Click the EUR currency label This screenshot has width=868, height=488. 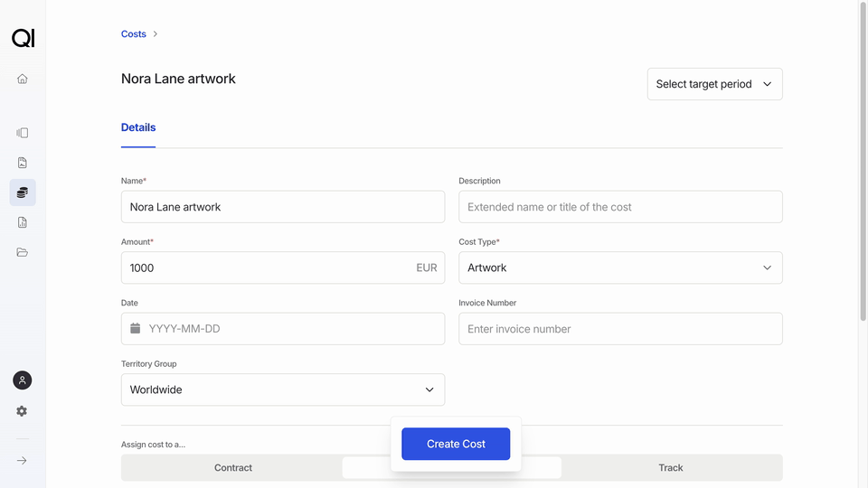coord(426,267)
